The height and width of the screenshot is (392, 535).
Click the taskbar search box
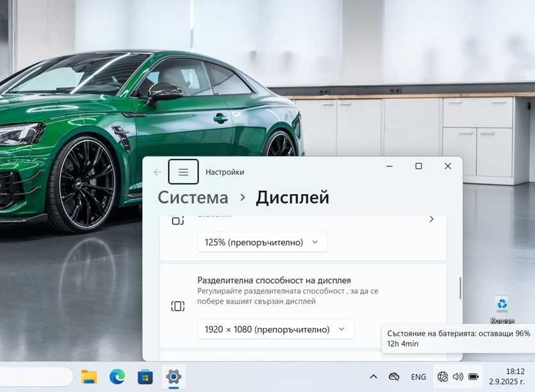36,377
